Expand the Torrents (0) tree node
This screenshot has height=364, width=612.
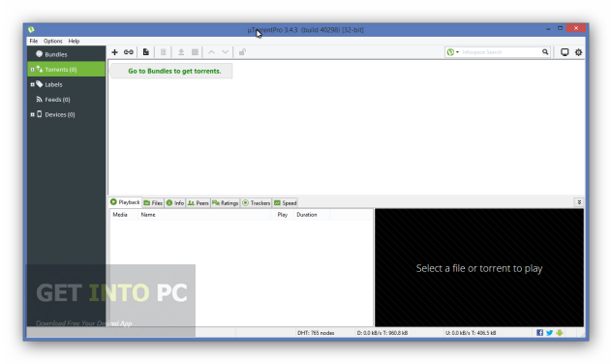[x=32, y=70]
